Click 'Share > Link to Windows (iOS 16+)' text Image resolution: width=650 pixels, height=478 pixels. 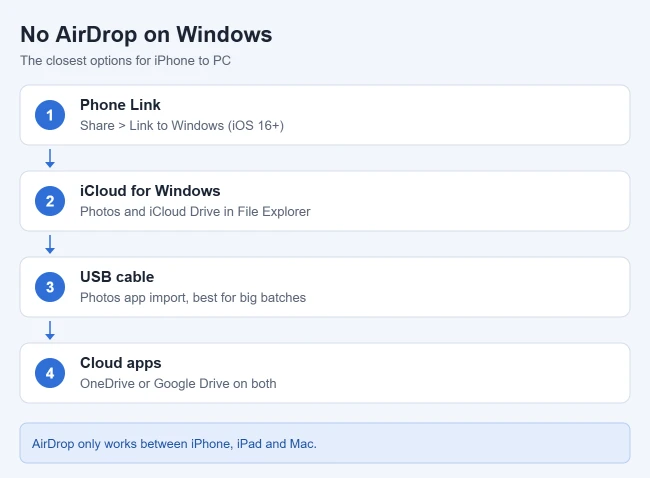pos(182,126)
